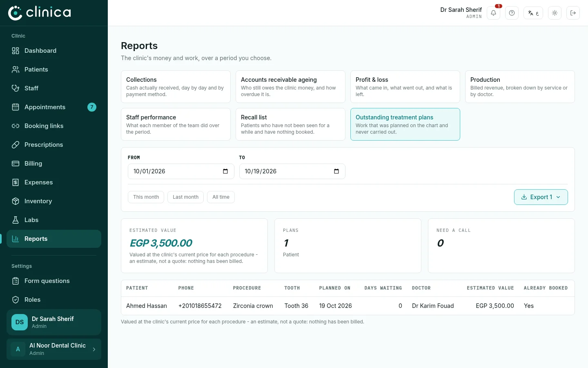Expand Al Noor Dental Clinic switcher
588x368 pixels.
54,349
